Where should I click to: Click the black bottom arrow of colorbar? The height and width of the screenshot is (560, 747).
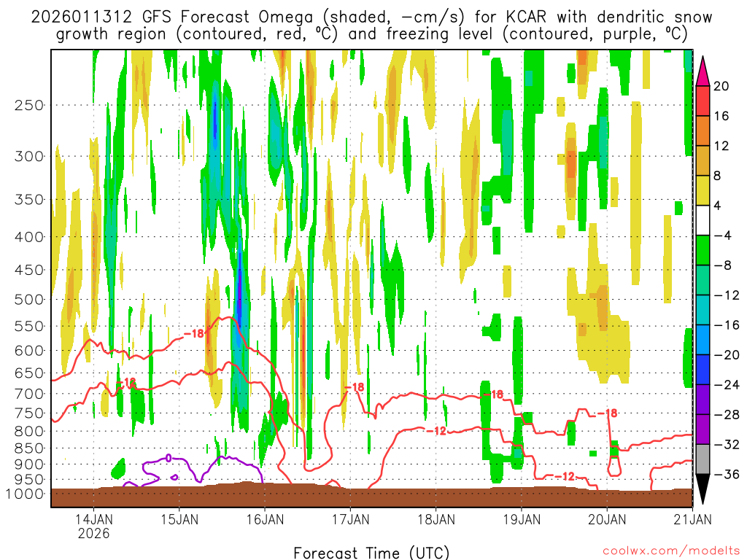(703, 489)
